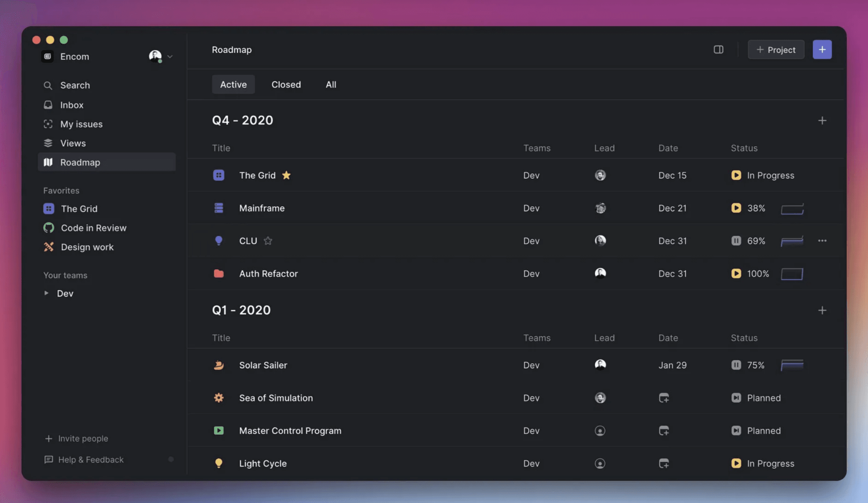Image resolution: width=868 pixels, height=503 pixels.
Task: Set a date for Sea of Simulation
Action: coord(663,398)
